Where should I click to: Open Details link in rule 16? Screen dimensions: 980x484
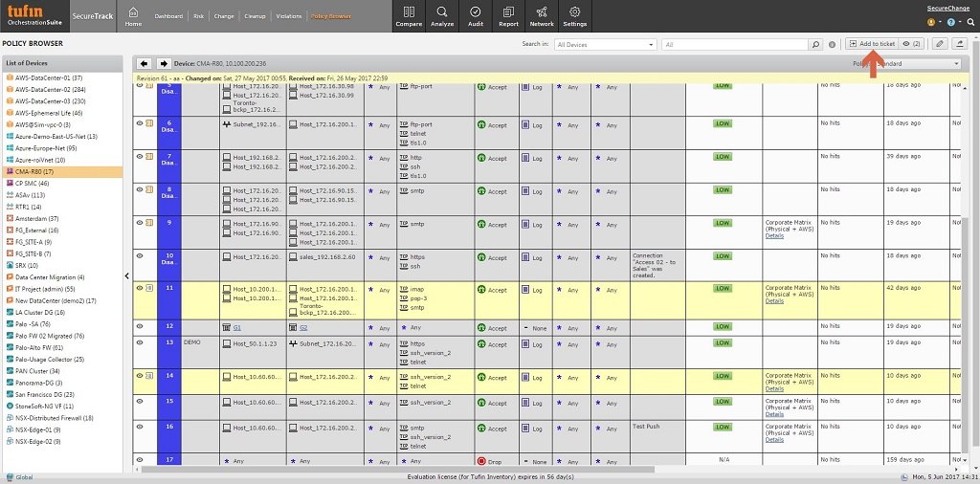[774, 440]
